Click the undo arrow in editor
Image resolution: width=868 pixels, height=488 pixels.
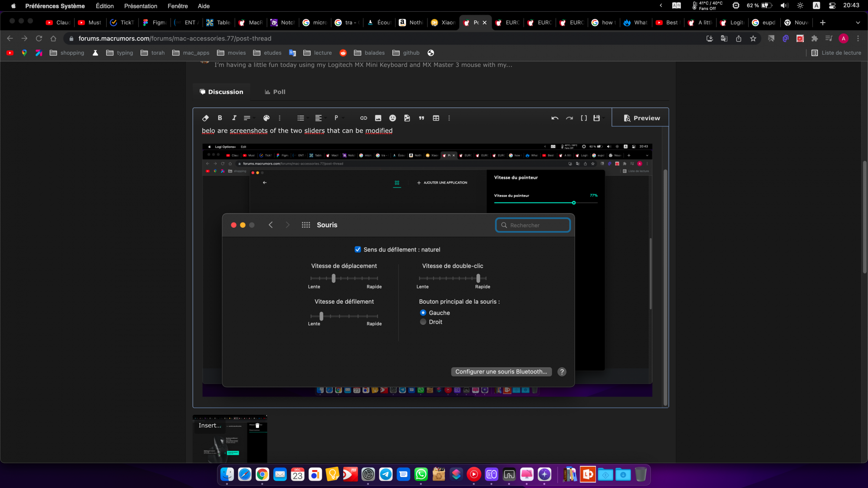coord(555,118)
